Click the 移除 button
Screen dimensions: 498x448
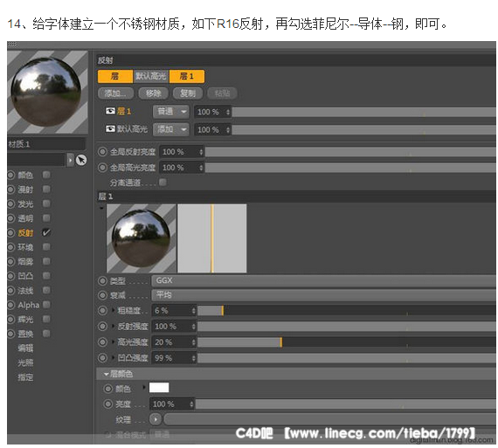pyautogui.click(x=153, y=93)
